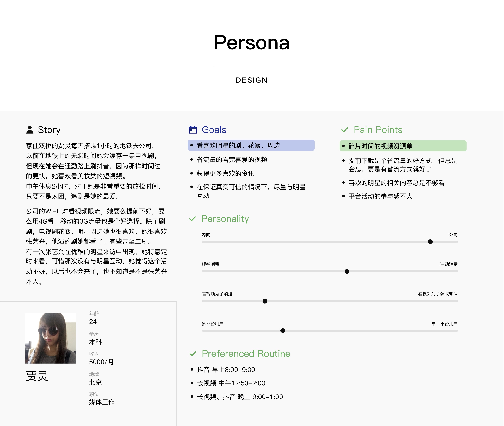Click the Persona title heading

pos(252,43)
